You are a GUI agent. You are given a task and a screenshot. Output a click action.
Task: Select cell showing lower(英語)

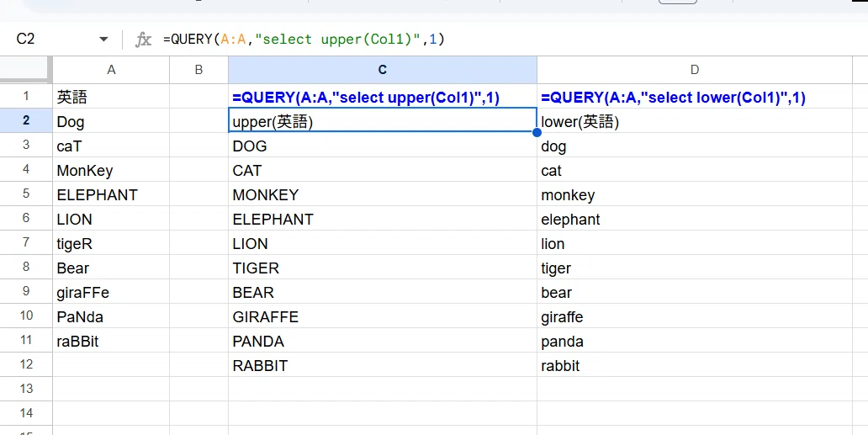tap(694, 121)
